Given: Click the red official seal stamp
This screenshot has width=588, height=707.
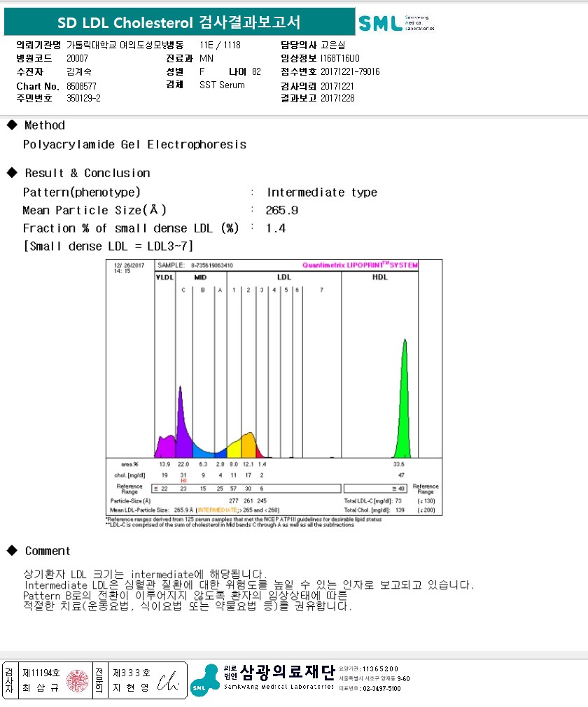Looking at the screenshot, I should pos(78,681).
